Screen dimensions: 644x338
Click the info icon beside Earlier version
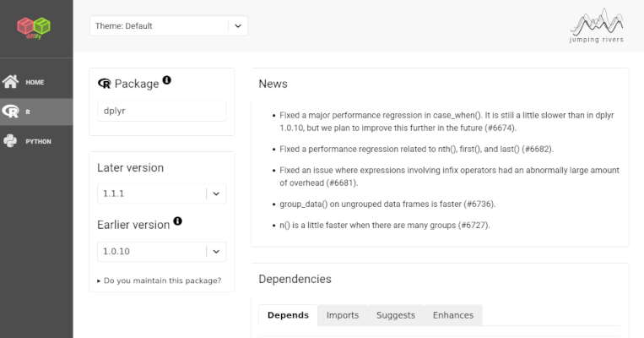point(177,221)
